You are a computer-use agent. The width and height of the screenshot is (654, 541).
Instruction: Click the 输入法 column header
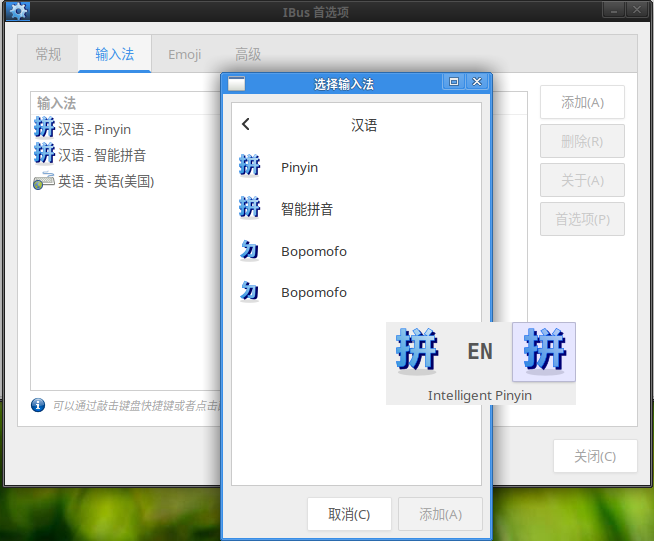[126, 103]
